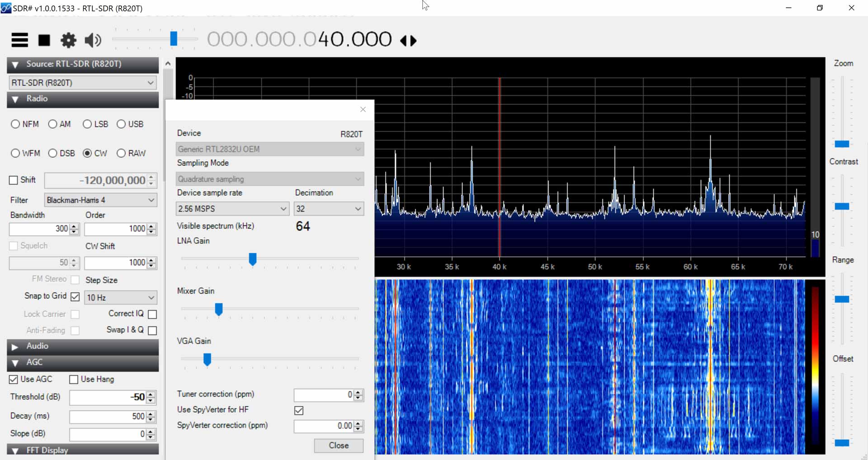This screenshot has width=868, height=460.
Task: Step frequency down using the left arrow
Action: coord(404,40)
